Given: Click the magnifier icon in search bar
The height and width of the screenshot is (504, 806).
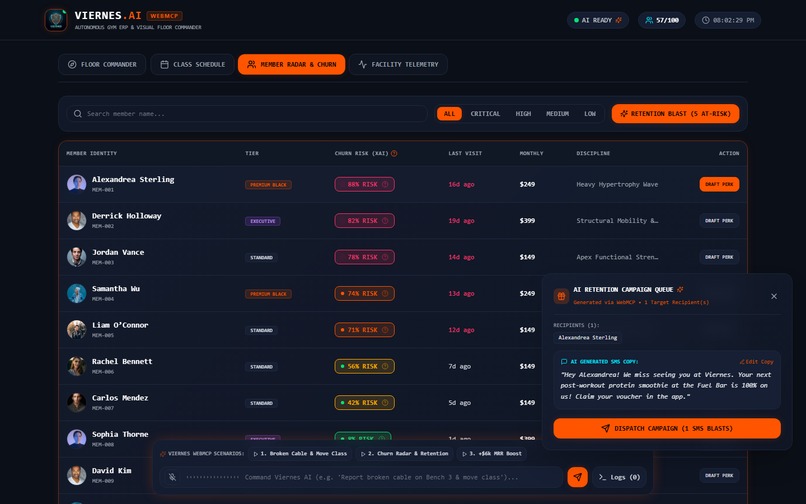Looking at the screenshot, I should click(78, 114).
